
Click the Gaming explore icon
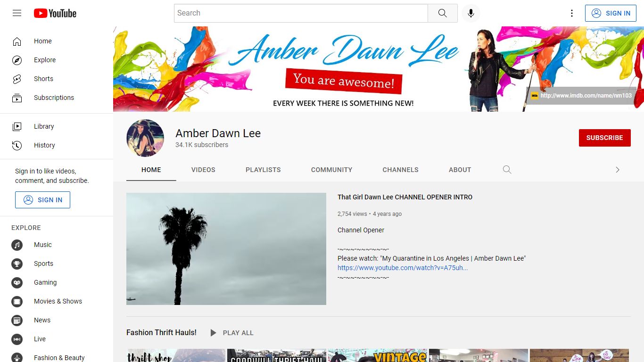click(x=17, y=282)
